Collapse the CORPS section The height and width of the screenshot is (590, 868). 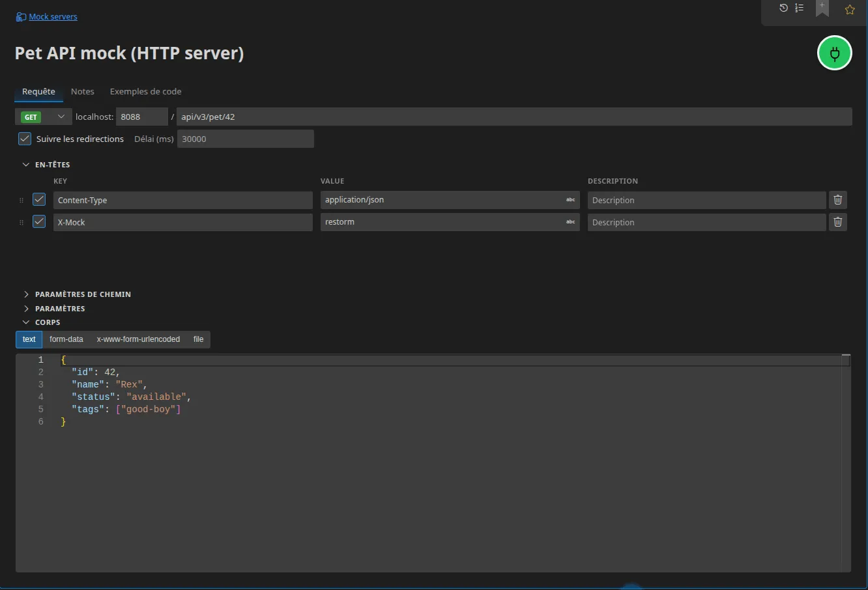tap(26, 322)
